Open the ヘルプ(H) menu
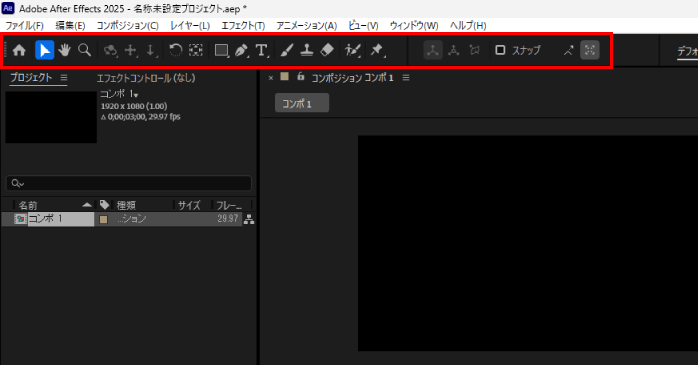 point(468,26)
